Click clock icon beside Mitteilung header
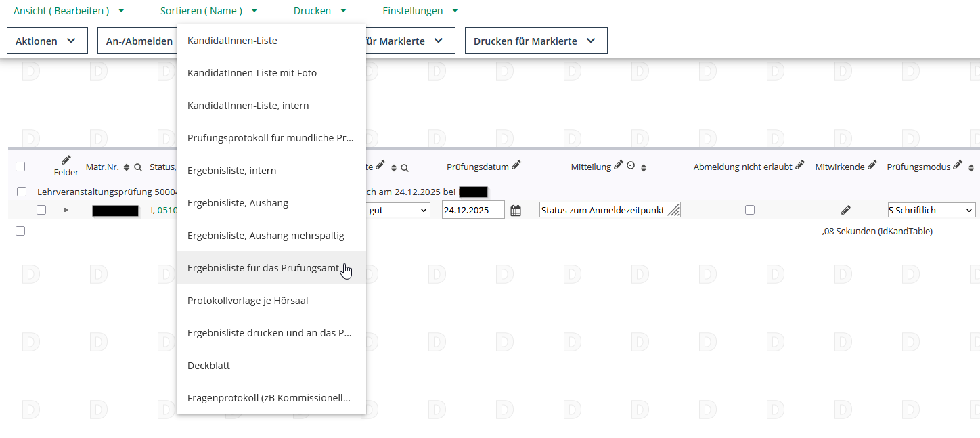This screenshot has height=438, width=980. point(631,166)
